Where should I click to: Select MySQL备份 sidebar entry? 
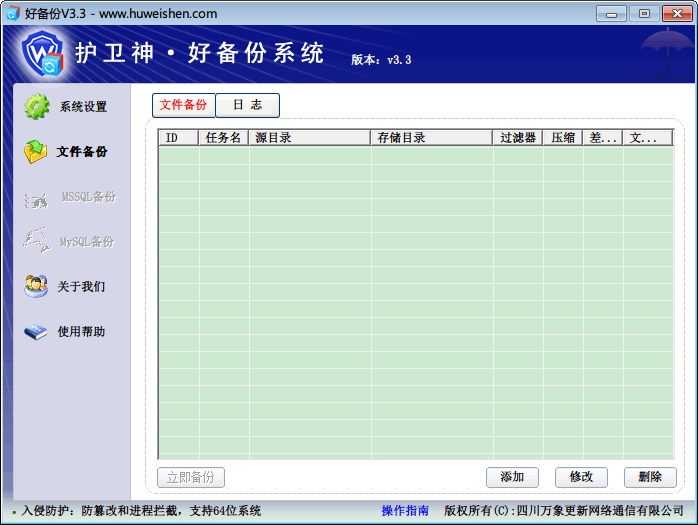click(87, 242)
